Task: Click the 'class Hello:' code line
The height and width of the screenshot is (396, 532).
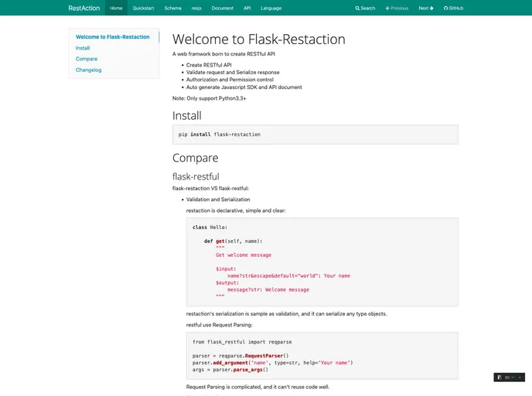Action: click(210, 227)
